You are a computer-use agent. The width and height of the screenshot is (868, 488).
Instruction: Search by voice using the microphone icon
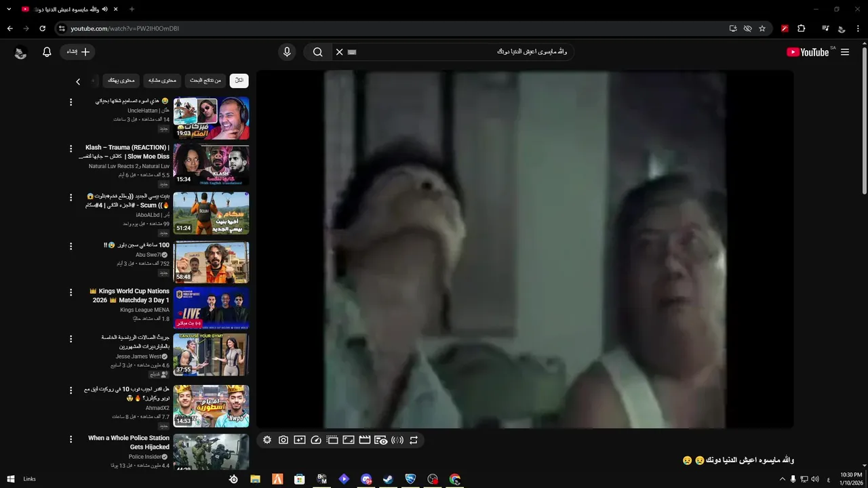287,52
